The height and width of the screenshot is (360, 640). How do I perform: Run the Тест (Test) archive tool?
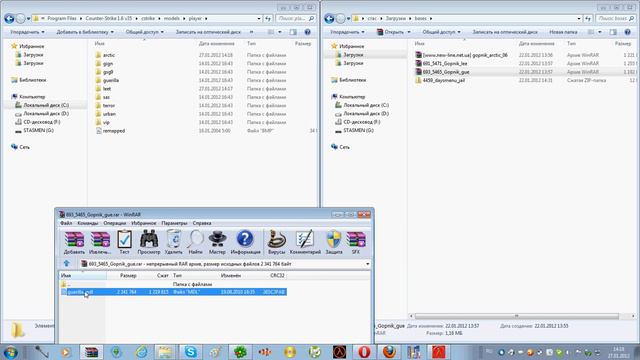(x=124, y=242)
